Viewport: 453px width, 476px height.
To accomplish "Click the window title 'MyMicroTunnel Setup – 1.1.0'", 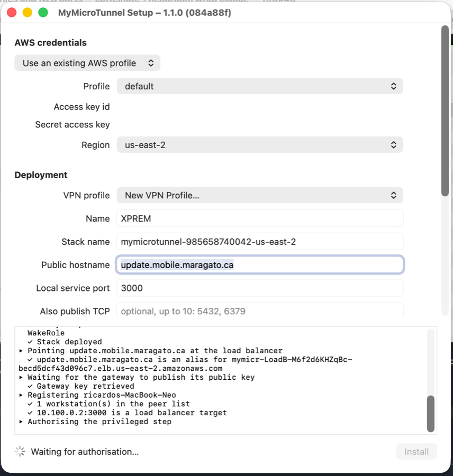I will 144,13.
